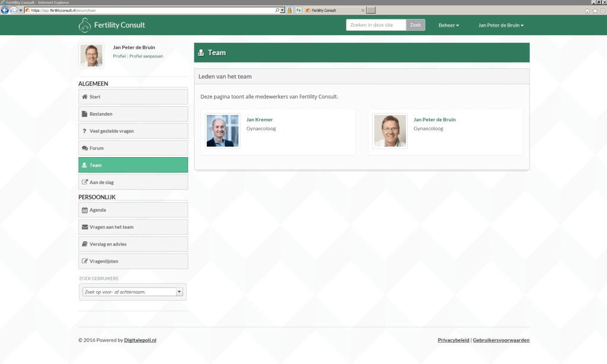Click the 'Aan de slag' external link icon
Screen dimensions: 607x364
[x=85, y=182]
